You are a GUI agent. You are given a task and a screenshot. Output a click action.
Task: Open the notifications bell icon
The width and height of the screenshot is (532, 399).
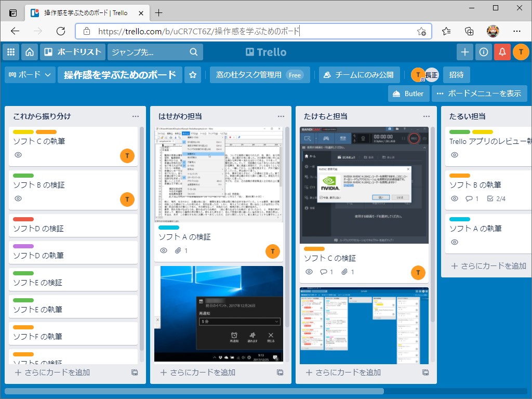click(502, 52)
